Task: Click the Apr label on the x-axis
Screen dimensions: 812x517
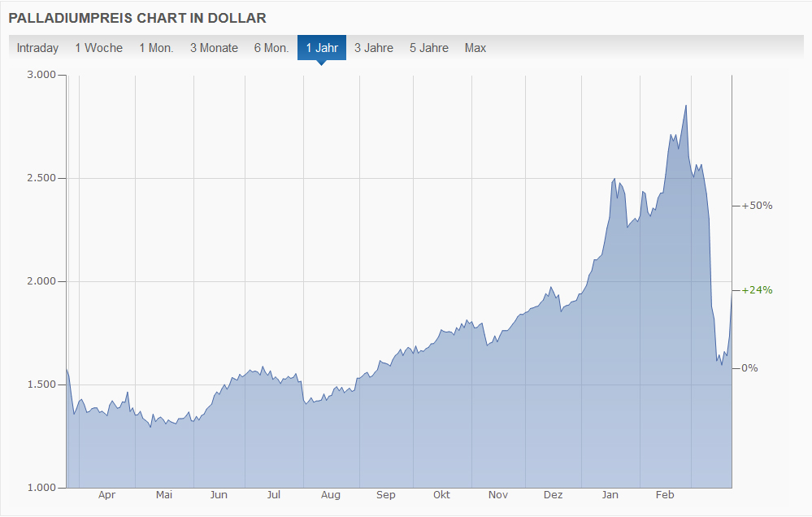Action: coord(106,494)
